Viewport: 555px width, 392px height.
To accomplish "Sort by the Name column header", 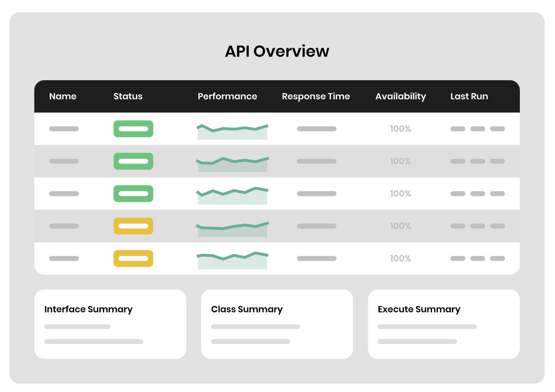I will coord(63,96).
